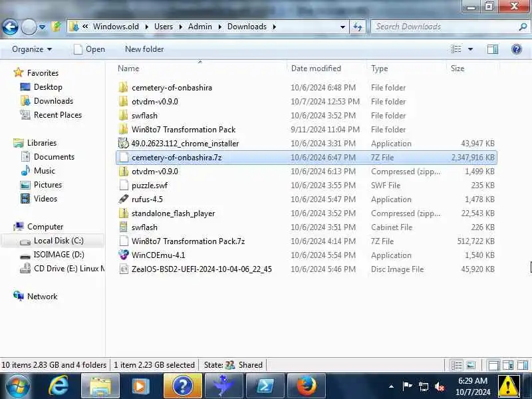Select the swflash folder icon

point(124,115)
